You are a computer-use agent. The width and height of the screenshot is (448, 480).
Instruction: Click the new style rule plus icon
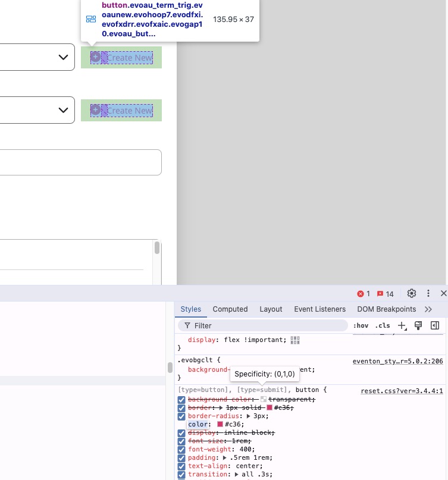(x=402, y=325)
